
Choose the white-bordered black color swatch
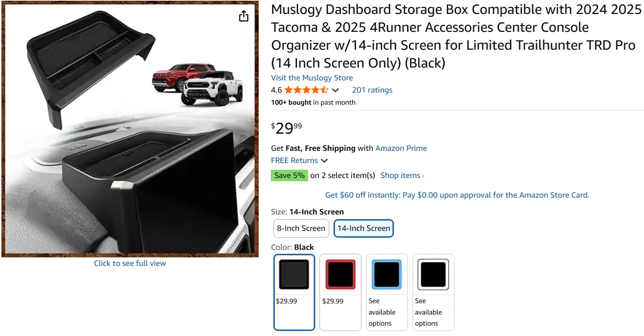click(433, 275)
